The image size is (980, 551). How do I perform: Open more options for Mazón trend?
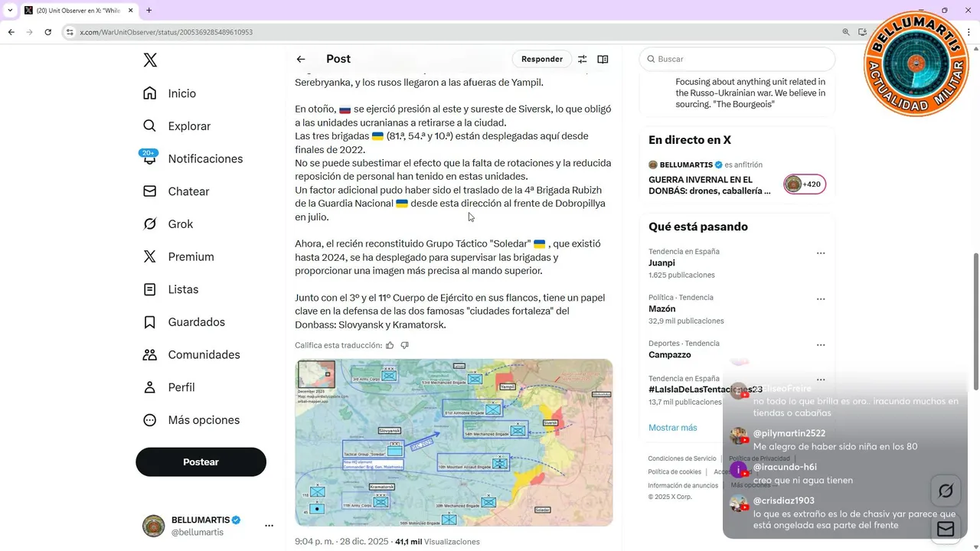(x=821, y=299)
